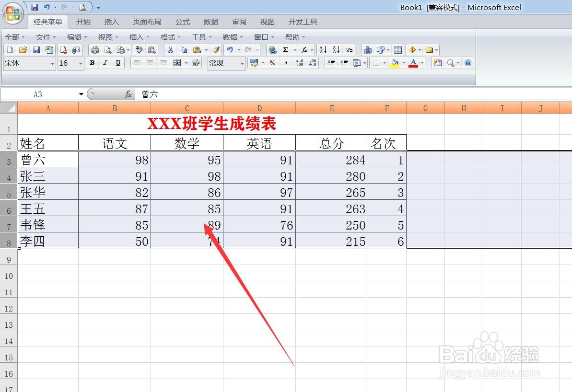The height and width of the screenshot is (392, 572).
Task: Launch Save via the Save icon
Action: (36, 49)
